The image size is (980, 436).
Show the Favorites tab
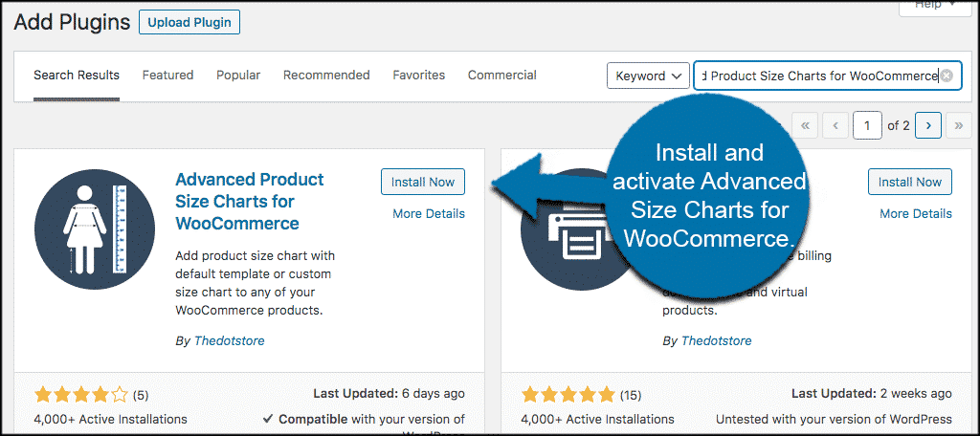(418, 76)
